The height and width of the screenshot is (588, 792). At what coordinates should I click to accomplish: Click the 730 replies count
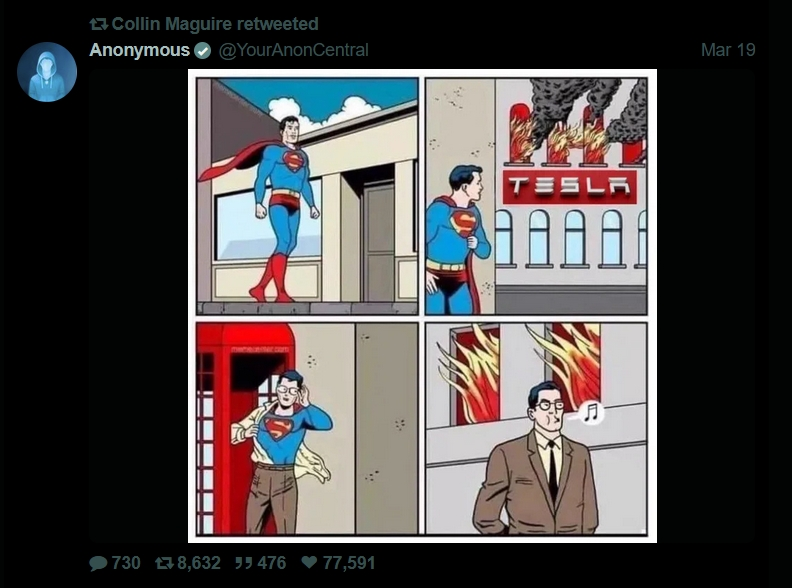pyautogui.click(x=126, y=563)
